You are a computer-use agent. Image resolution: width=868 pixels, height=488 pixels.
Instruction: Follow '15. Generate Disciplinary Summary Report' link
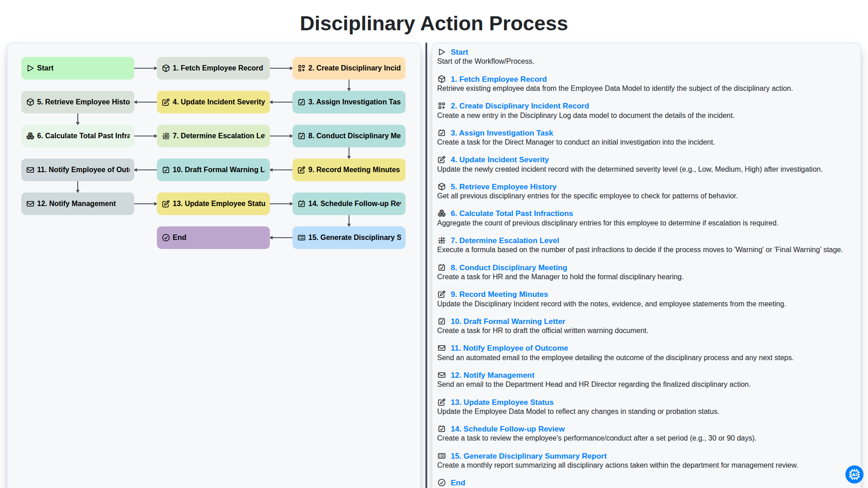tap(528, 456)
